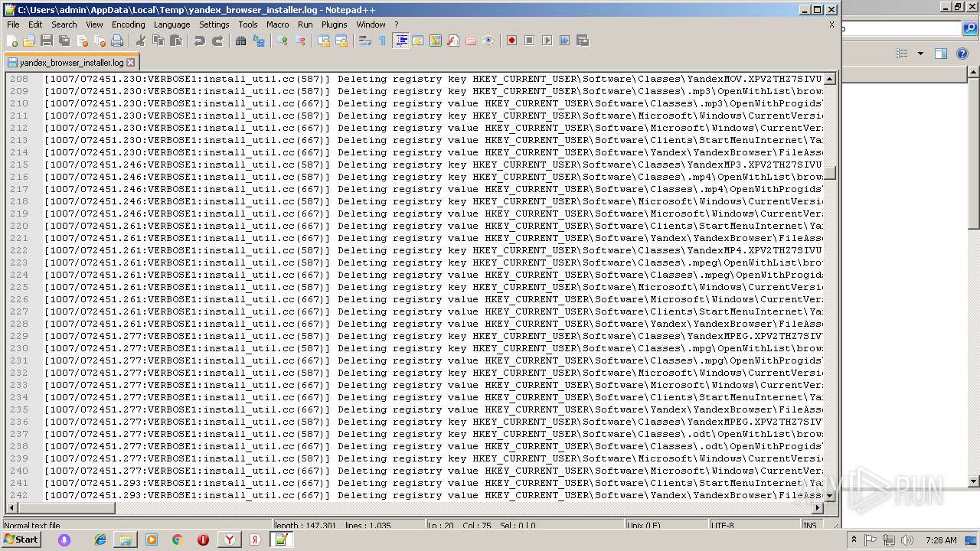The width and height of the screenshot is (980, 551).
Task: Open the File menu
Action: tap(13, 24)
